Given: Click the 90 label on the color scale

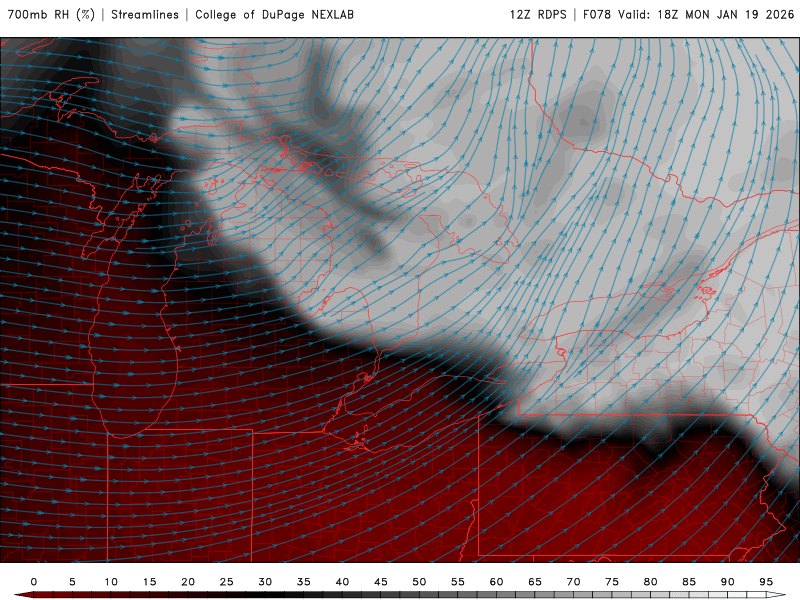Looking at the screenshot, I should (x=727, y=582).
